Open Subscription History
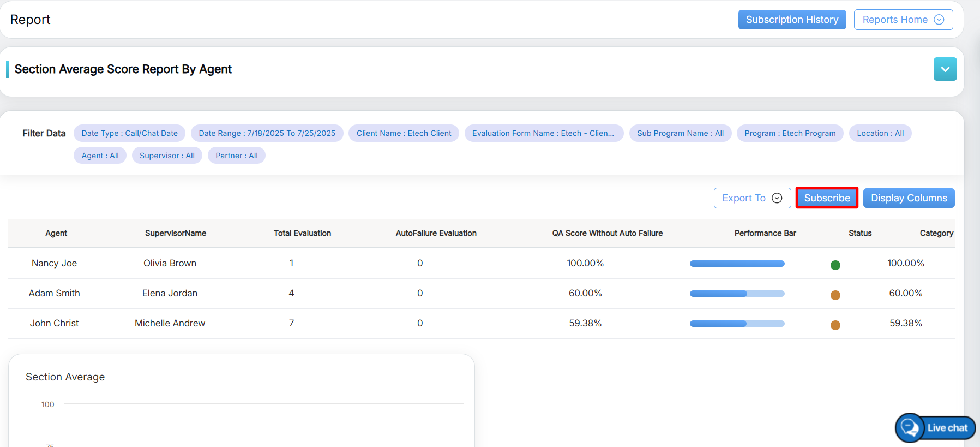The width and height of the screenshot is (980, 447). tap(791, 20)
